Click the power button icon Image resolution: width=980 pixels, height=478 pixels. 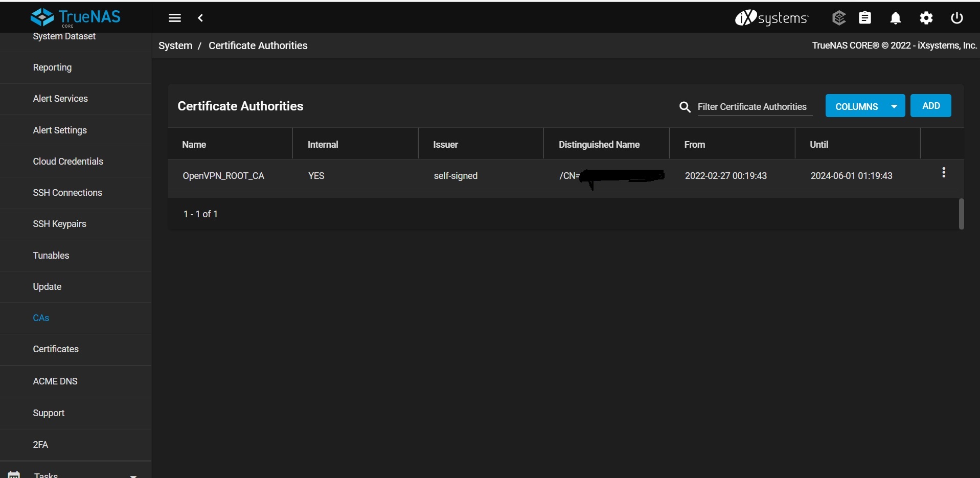coord(956,18)
